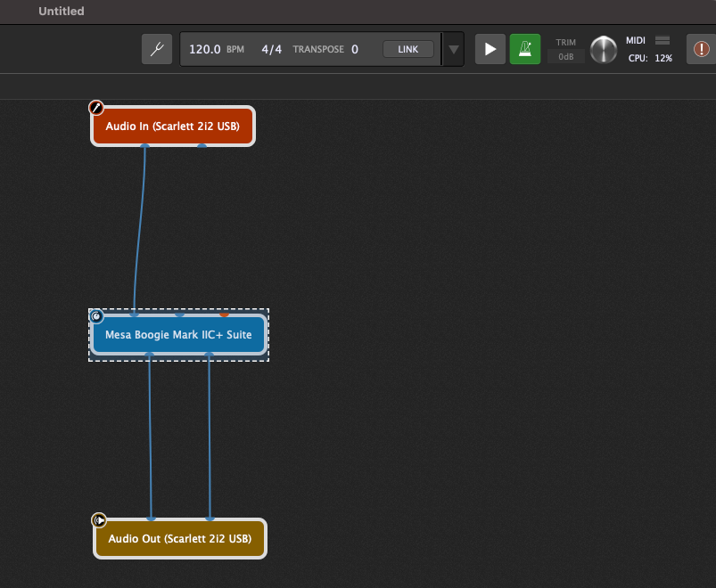Image resolution: width=716 pixels, height=588 pixels.
Task: Click the orange MIDI input pin on Mesa Boogie
Action: [224, 314]
